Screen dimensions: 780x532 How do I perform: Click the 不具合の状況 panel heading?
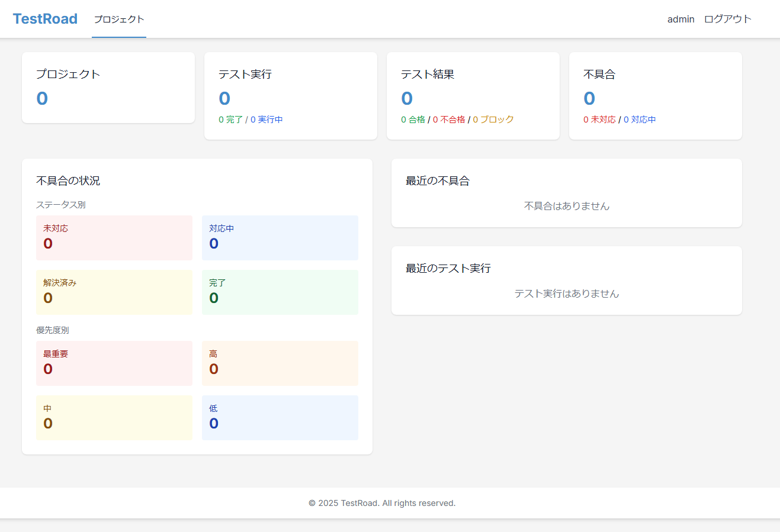click(x=68, y=181)
